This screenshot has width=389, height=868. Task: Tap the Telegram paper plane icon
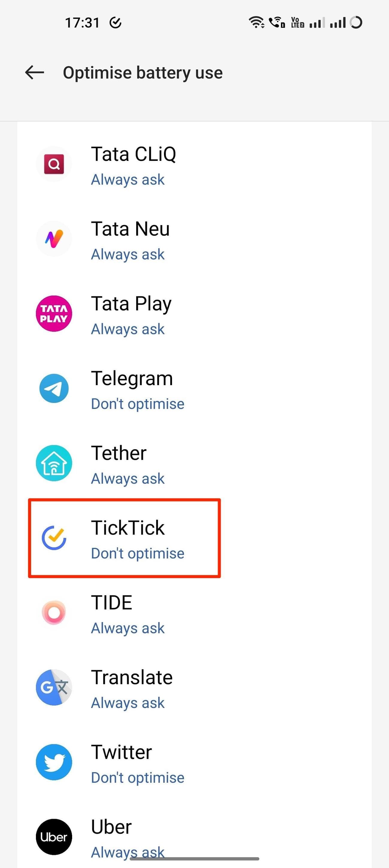pyautogui.click(x=54, y=388)
